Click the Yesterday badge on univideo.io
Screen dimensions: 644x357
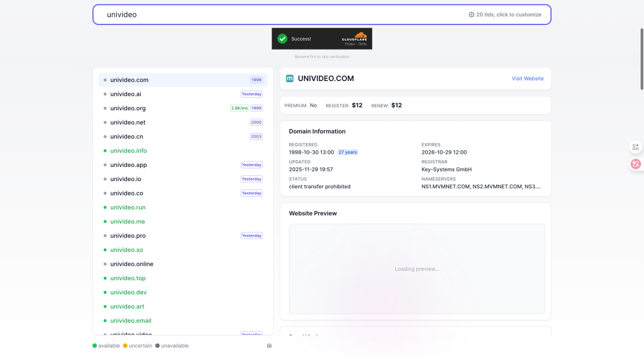[252, 179]
